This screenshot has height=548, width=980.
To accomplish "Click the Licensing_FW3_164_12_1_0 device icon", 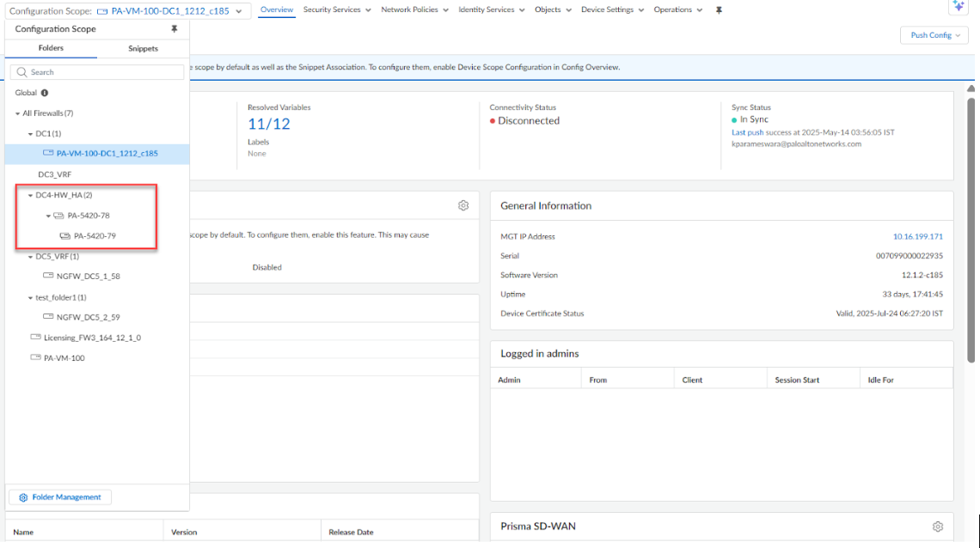I will pyautogui.click(x=35, y=338).
